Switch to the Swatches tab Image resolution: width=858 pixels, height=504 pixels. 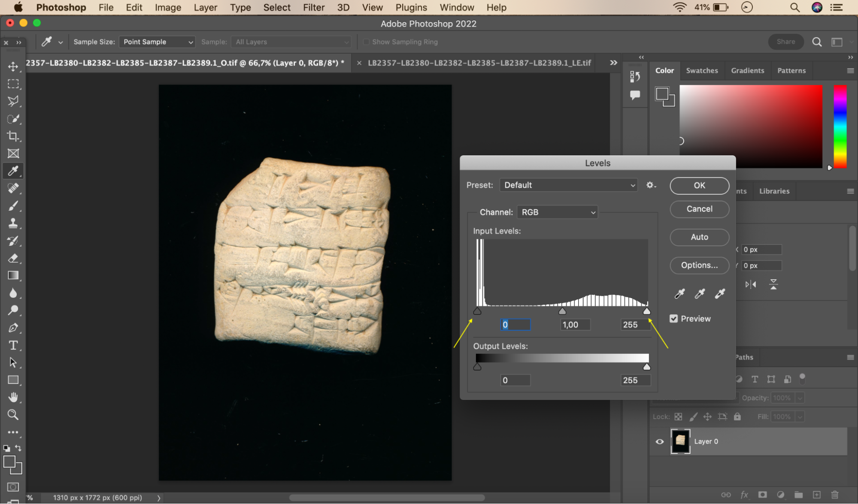coord(702,71)
